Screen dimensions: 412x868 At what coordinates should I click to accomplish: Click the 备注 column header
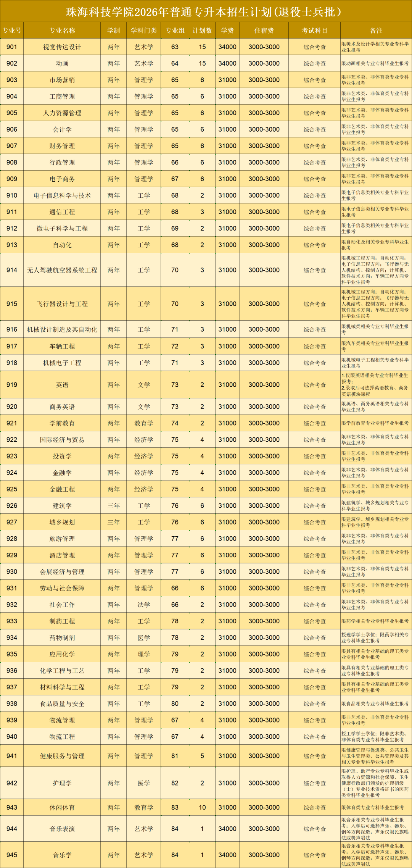point(376,31)
